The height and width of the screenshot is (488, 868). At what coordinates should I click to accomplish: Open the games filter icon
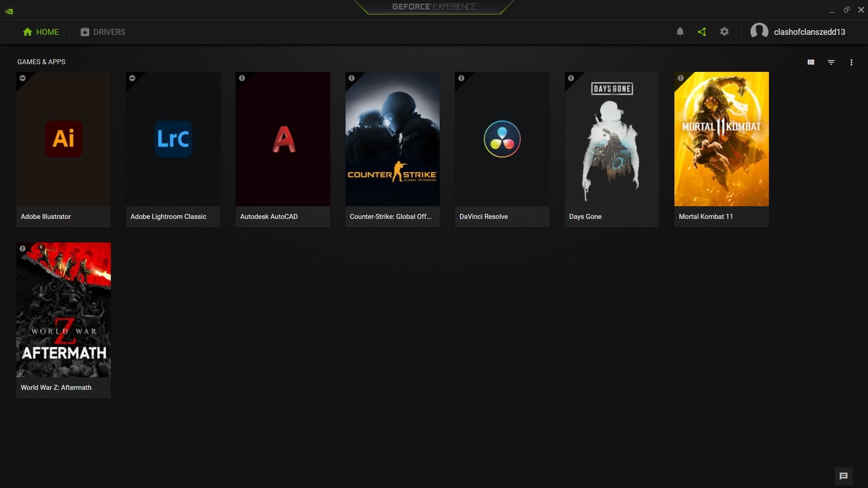831,62
